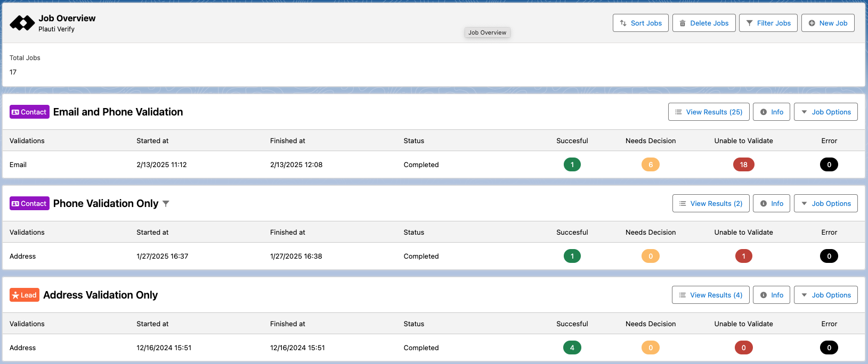Expand Job Options for Phone Validation Only
Image resolution: width=868 pixels, height=364 pixels.
click(x=826, y=203)
